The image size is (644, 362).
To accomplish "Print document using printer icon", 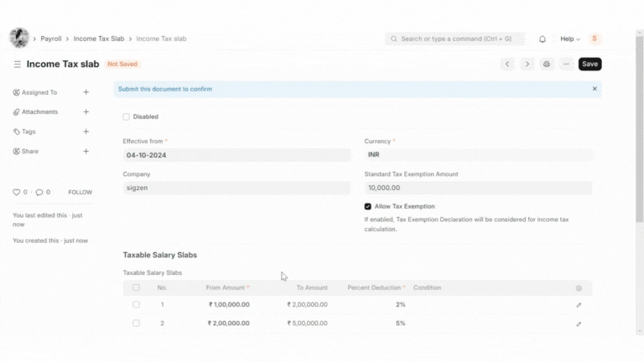I will [547, 64].
